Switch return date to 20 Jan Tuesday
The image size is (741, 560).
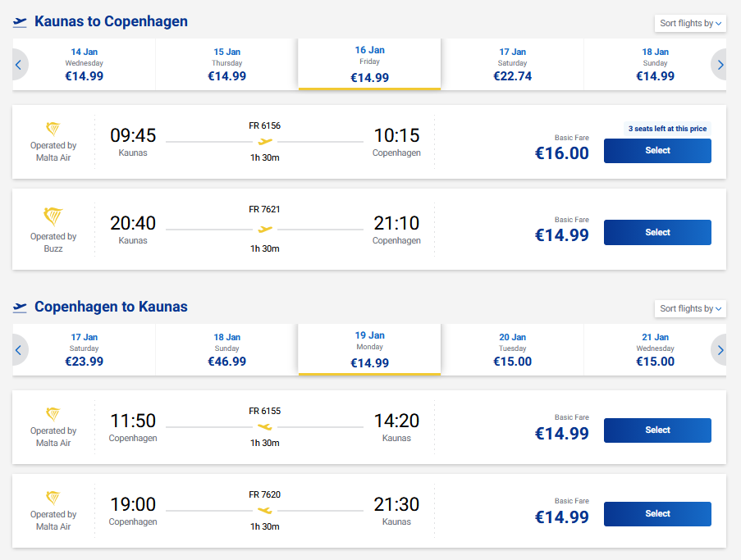(512, 350)
